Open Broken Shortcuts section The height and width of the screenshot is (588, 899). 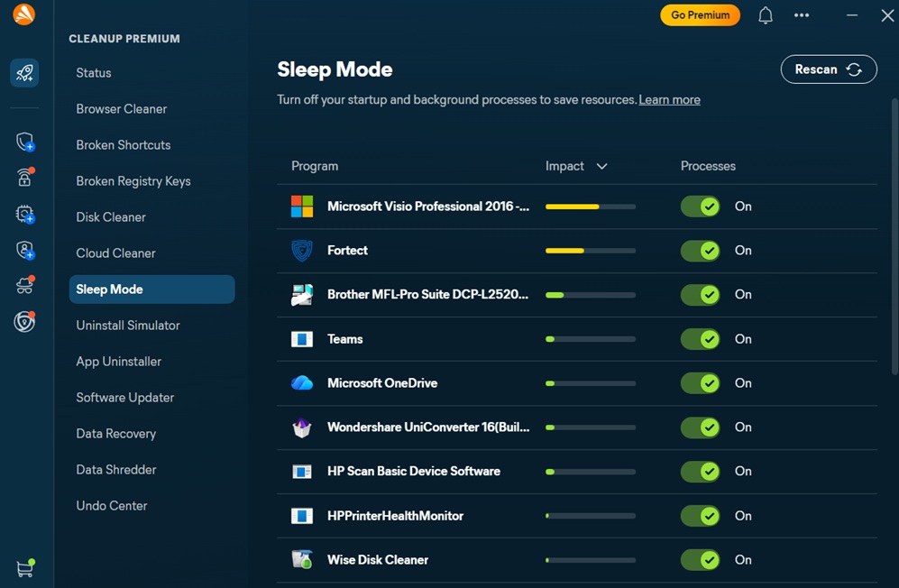click(124, 145)
